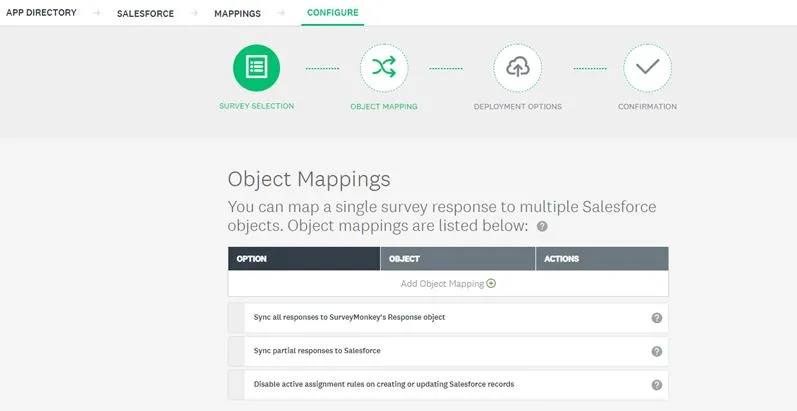
Task: Open help for Disable active assignment rules
Action: 657,385
